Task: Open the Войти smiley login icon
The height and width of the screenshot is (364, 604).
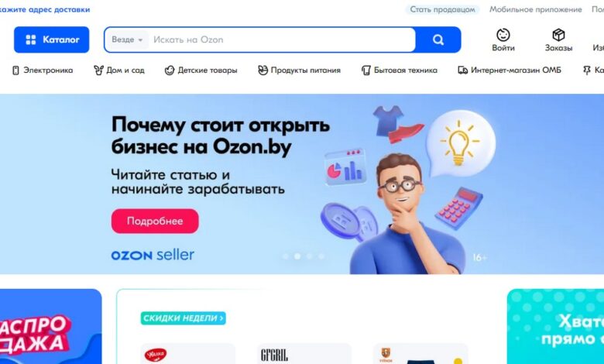Action: pos(503,35)
